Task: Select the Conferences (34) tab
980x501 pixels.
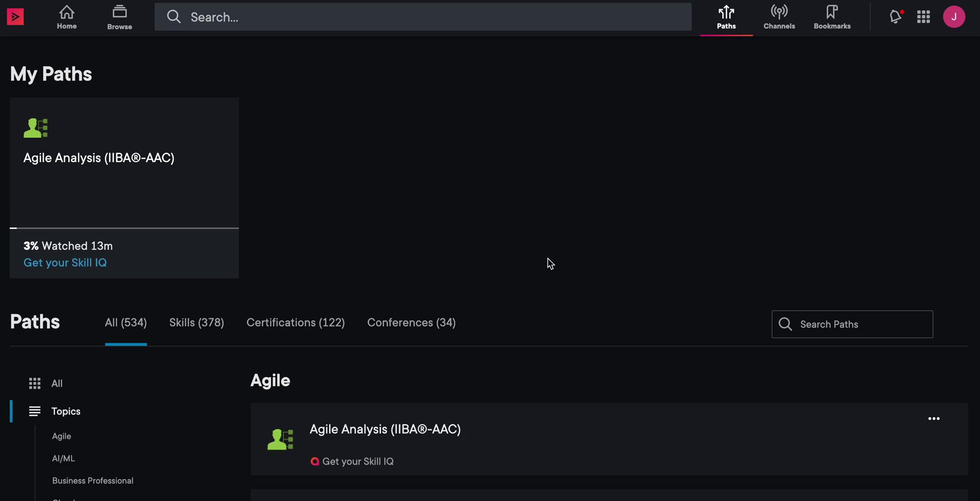Action: coord(411,323)
